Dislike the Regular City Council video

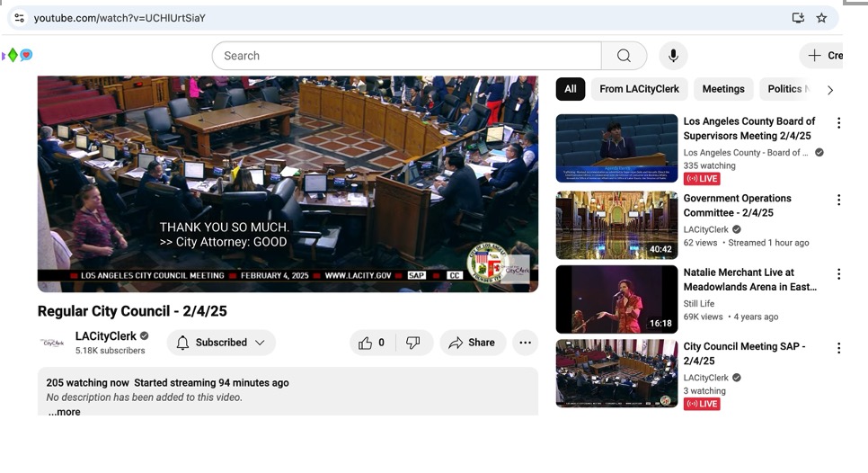tap(413, 343)
